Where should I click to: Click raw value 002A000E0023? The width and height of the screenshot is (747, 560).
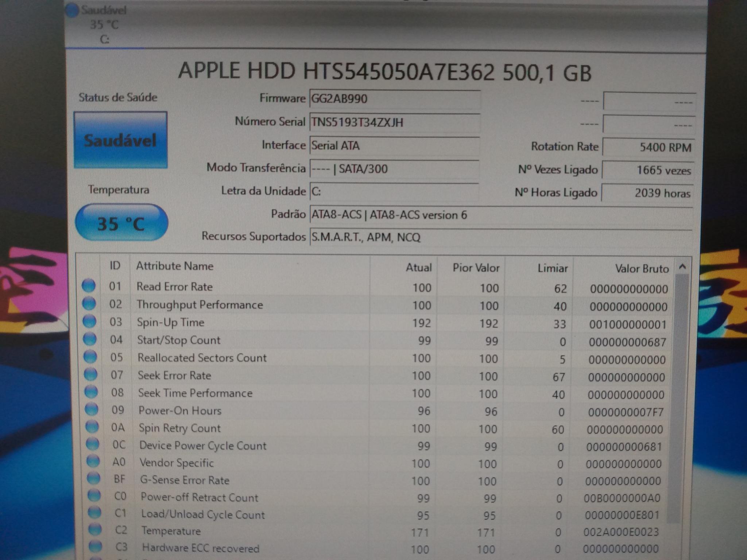click(621, 532)
